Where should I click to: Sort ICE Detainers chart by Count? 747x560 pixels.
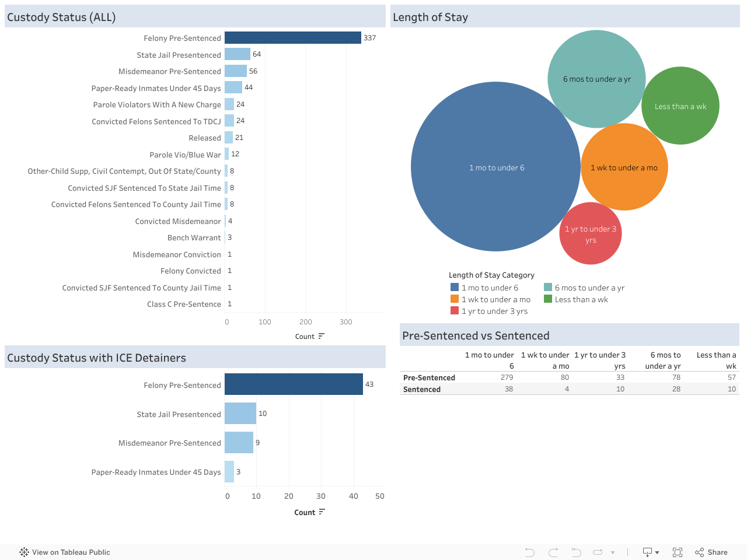click(x=322, y=512)
